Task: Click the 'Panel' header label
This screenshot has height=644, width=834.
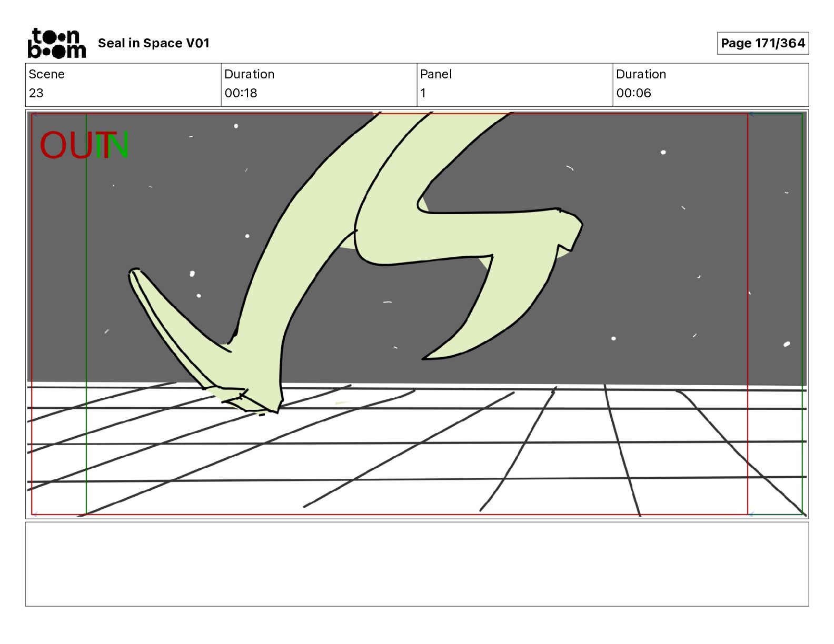Action: coord(436,74)
